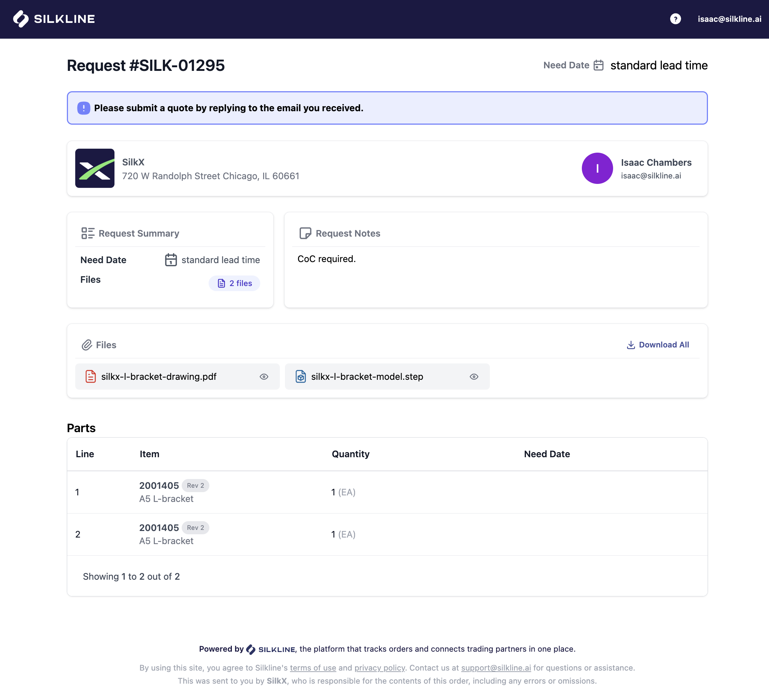Click Isaac Chambers purple avatar circle
The image size is (769, 700).
click(x=597, y=168)
